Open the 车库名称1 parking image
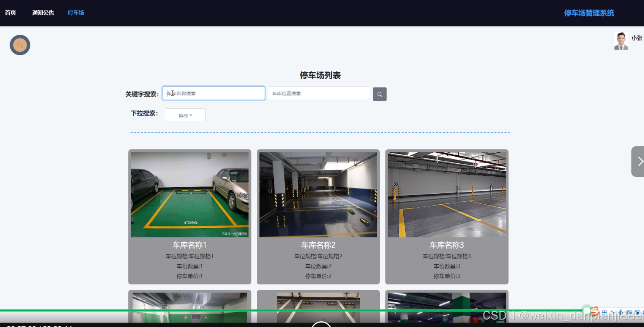Screen dimensions: 644x327 [x=190, y=195]
